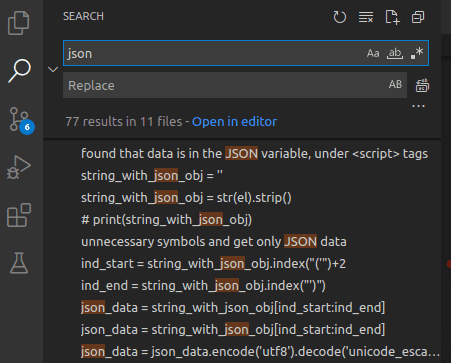
Task: Open results in editor link
Action: click(x=234, y=122)
